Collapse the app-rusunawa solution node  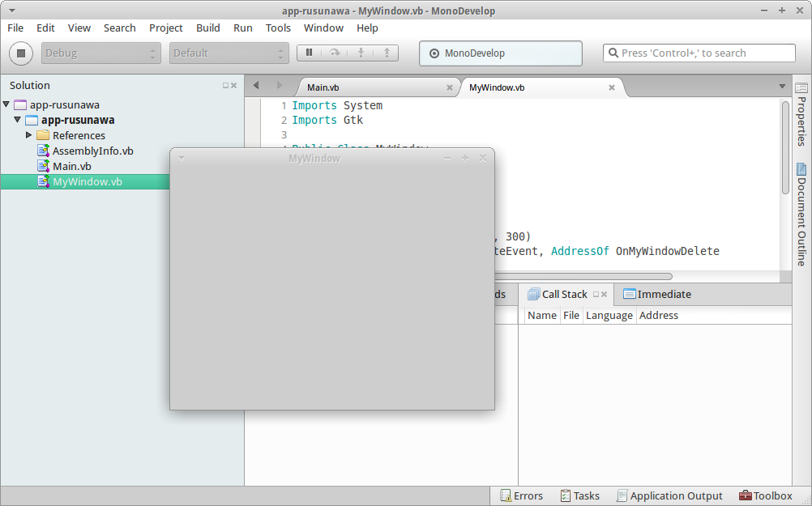coord(6,104)
